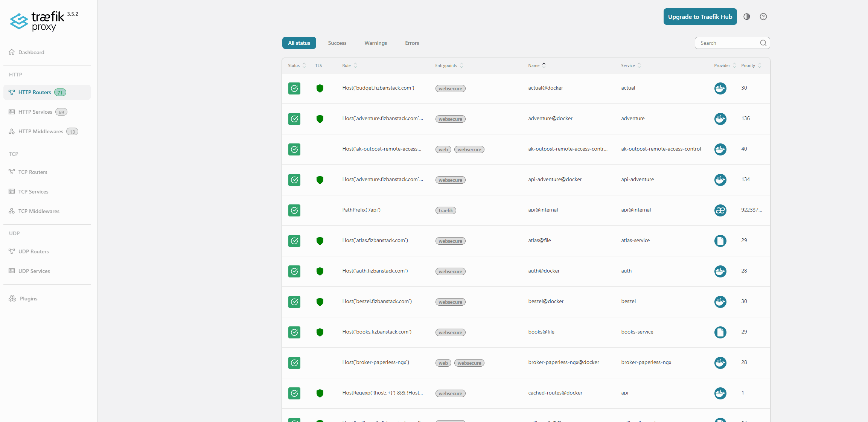
Task: Open UDP Routers page
Action: (47, 251)
